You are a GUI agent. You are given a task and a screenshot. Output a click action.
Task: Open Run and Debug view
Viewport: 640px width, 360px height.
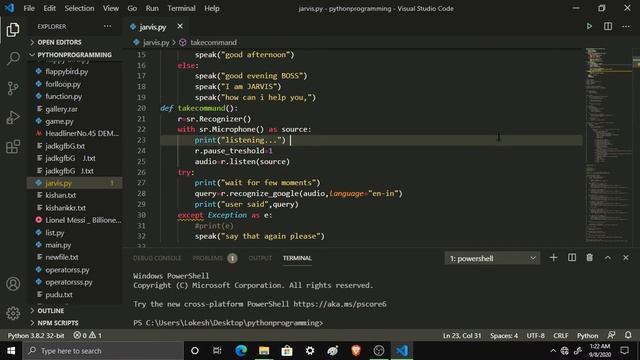pyautogui.click(x=13, y=117)
